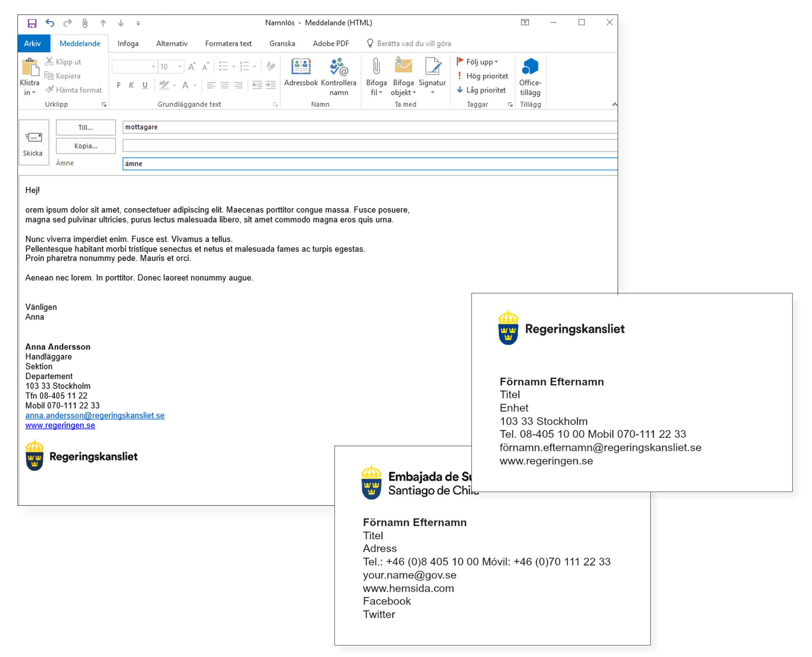This screenshot has width=812, height=657.
Task: Toggle Hög prioritet
Action: [483, 76]
